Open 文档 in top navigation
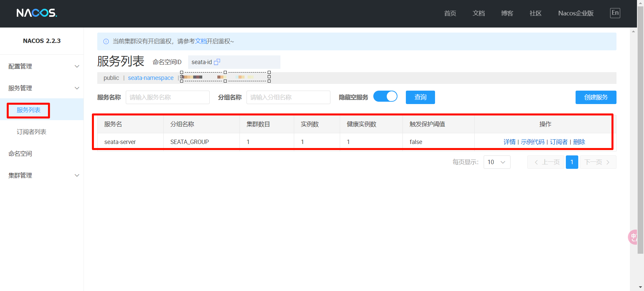 479,13
